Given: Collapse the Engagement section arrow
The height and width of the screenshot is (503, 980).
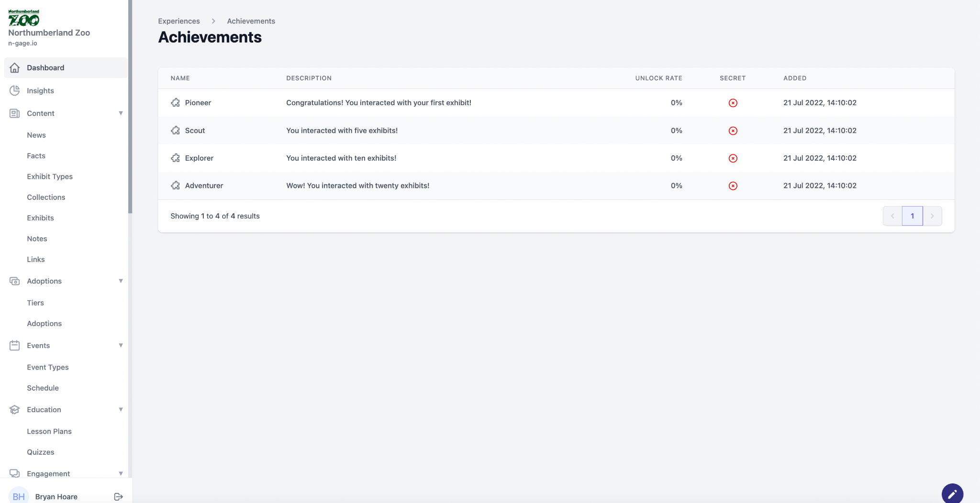Looking at the screenshot, I should pos(121,473).
